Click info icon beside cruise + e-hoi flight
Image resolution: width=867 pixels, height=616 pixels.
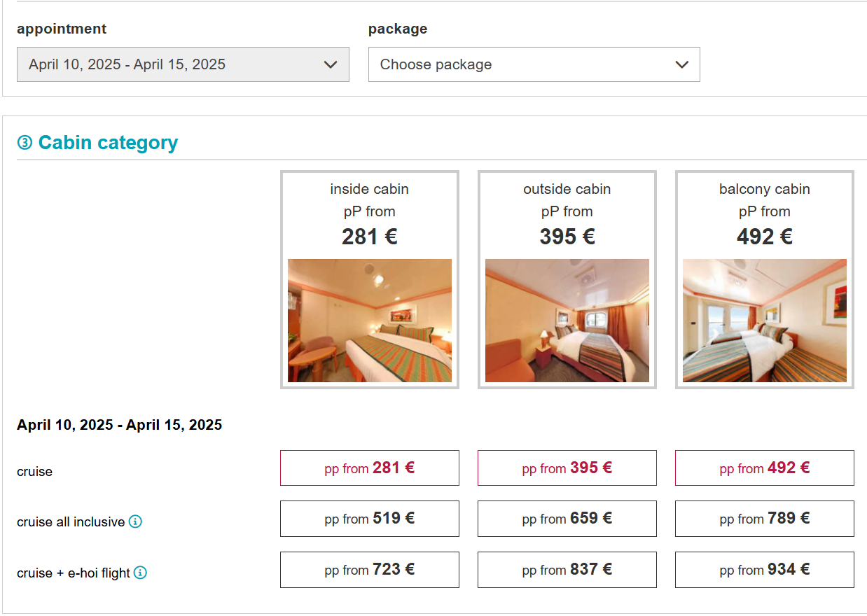pyautogui.click(x=140, y=573)
